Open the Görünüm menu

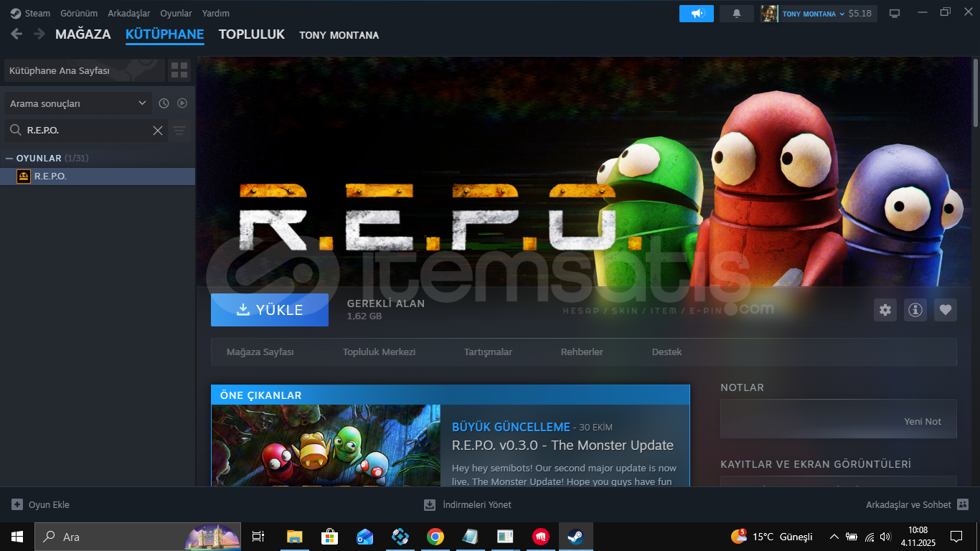79,14
